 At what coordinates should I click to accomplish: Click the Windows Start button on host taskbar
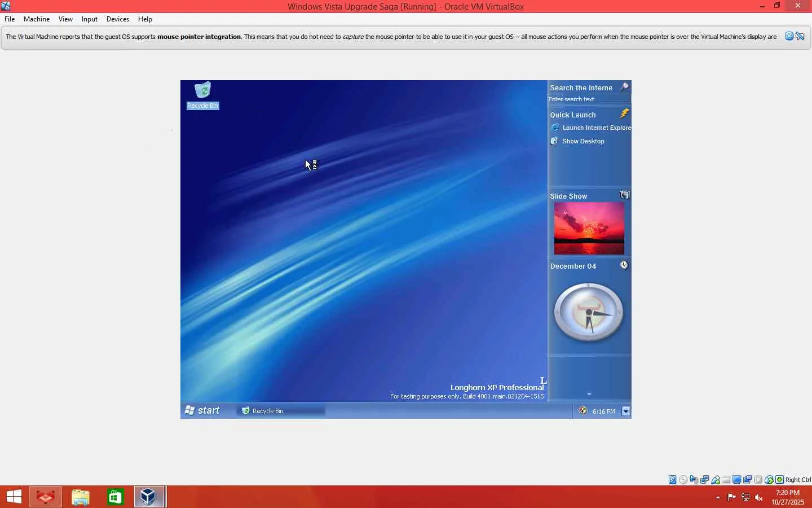click(14, 497)
